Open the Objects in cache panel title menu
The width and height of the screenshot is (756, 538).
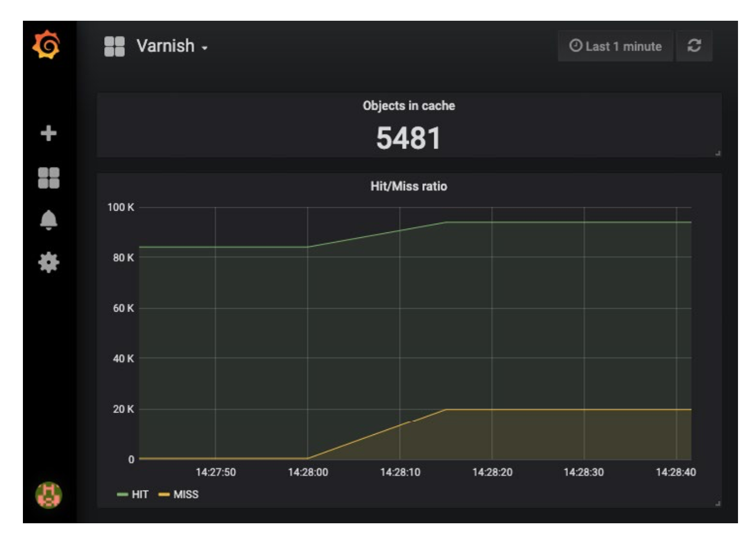coord(409,106)
